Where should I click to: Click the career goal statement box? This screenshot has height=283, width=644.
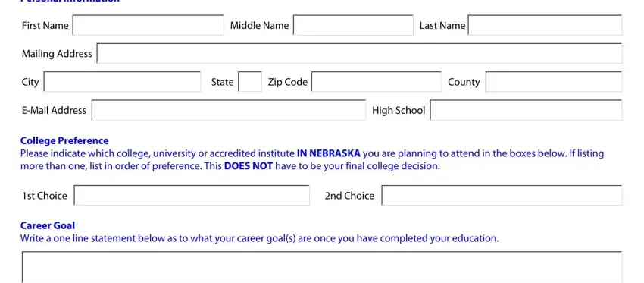pos(322,267)
